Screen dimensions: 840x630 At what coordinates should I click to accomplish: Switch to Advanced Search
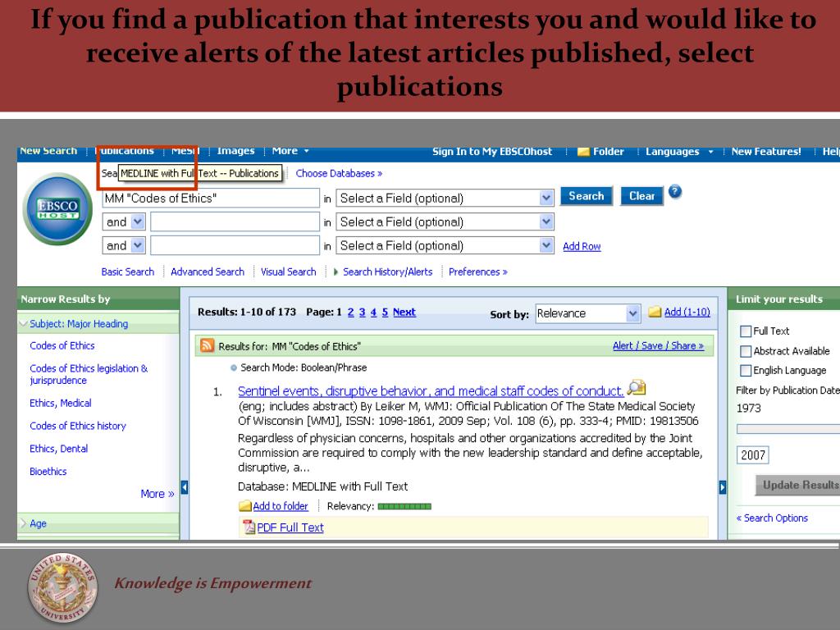coord(208,272)
